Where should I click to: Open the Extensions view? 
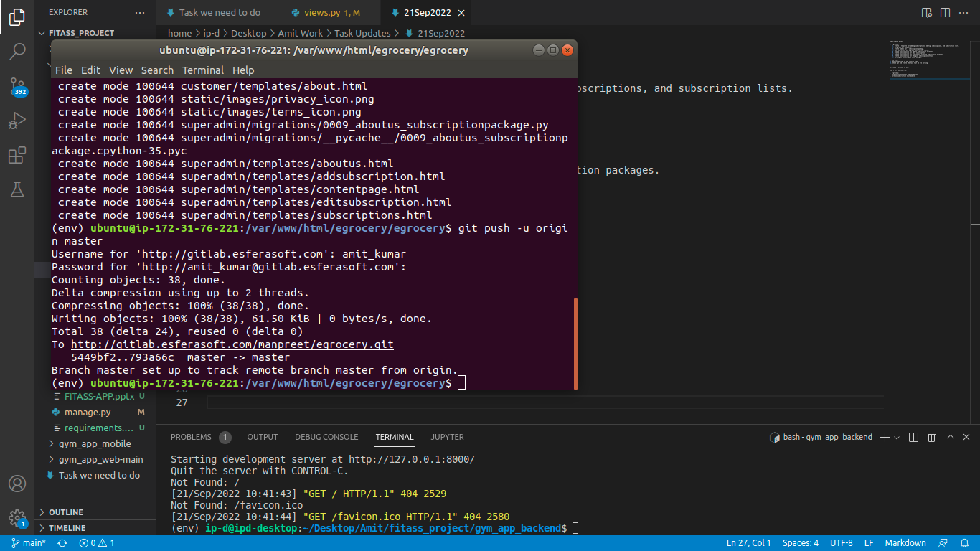click(x=17, y=156)
